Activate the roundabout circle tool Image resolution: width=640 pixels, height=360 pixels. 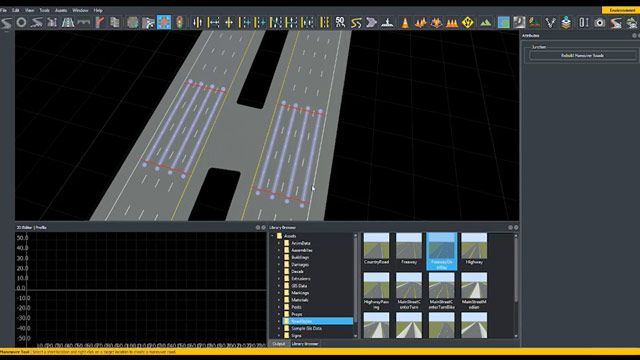(x=21, y=23)
